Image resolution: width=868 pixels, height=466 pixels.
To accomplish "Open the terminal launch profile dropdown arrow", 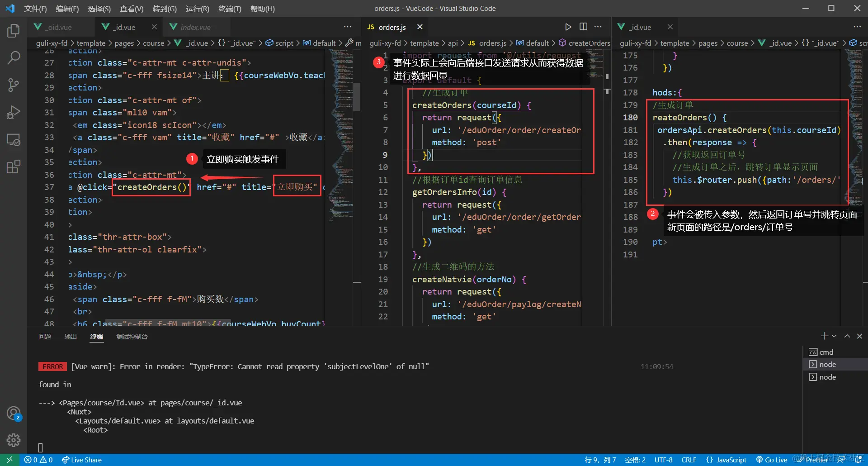I will [834, 336].
